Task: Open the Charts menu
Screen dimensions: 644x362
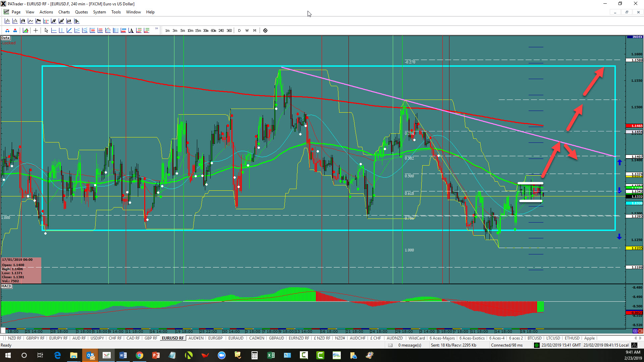Action: point(64,12)
